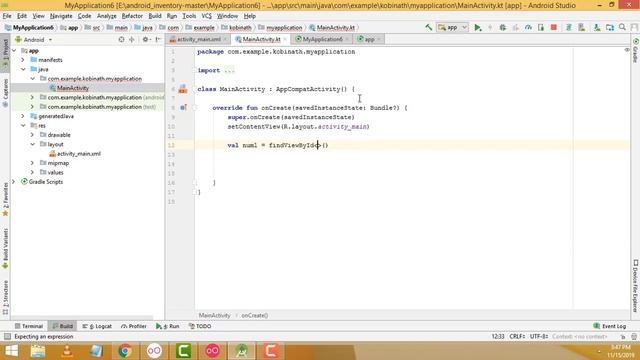Viewport: 640px width, 360px height.
Task: Collapse the app module tree node
Action: coord(14,51)
